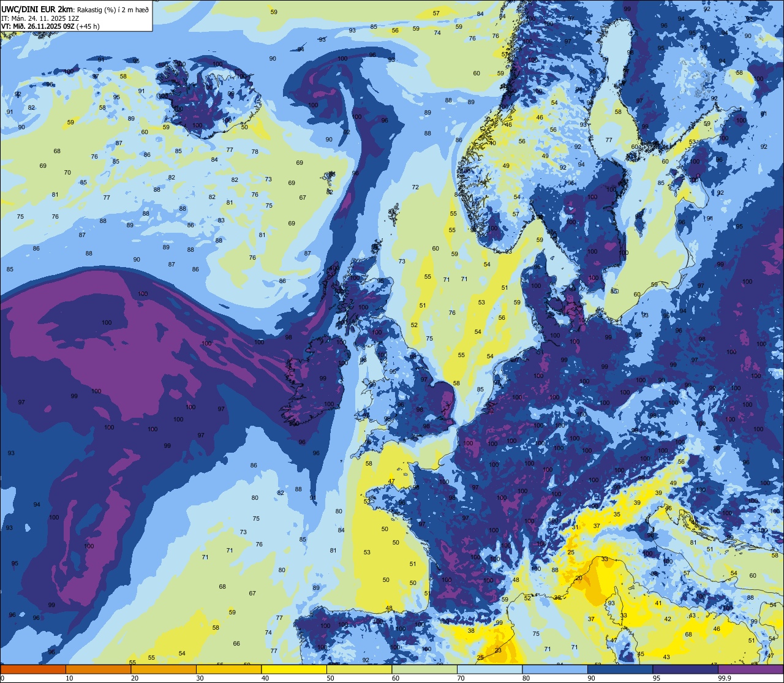Pick the dark blue legend swatch between 90 and 95
Viewport: 784px width, 683px height.
tap(620, 669)
